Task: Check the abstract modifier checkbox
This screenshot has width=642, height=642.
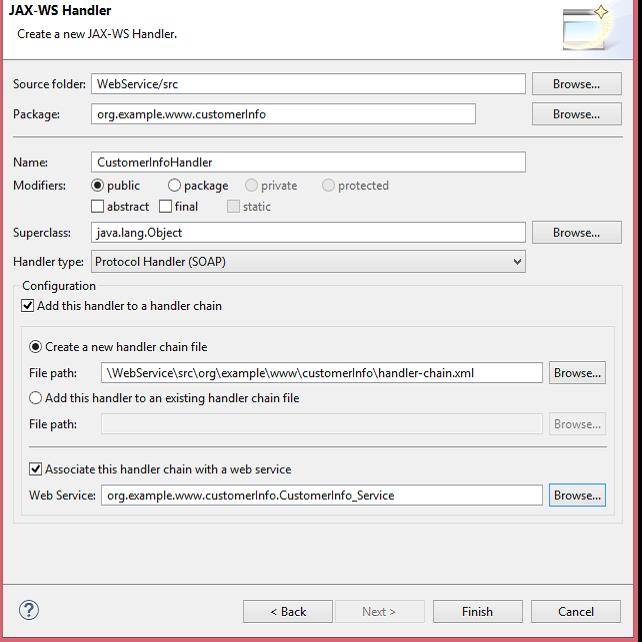Action: pyautogui.click(x=97, y=206)
